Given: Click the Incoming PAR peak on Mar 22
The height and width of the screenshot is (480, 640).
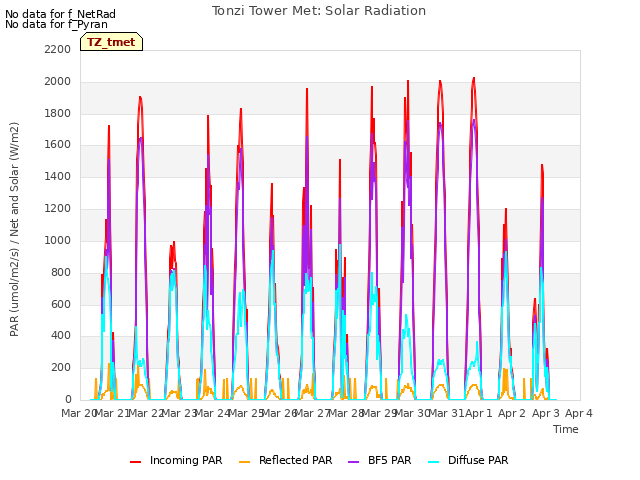Looking at the screenshot, I should [140, 97].
